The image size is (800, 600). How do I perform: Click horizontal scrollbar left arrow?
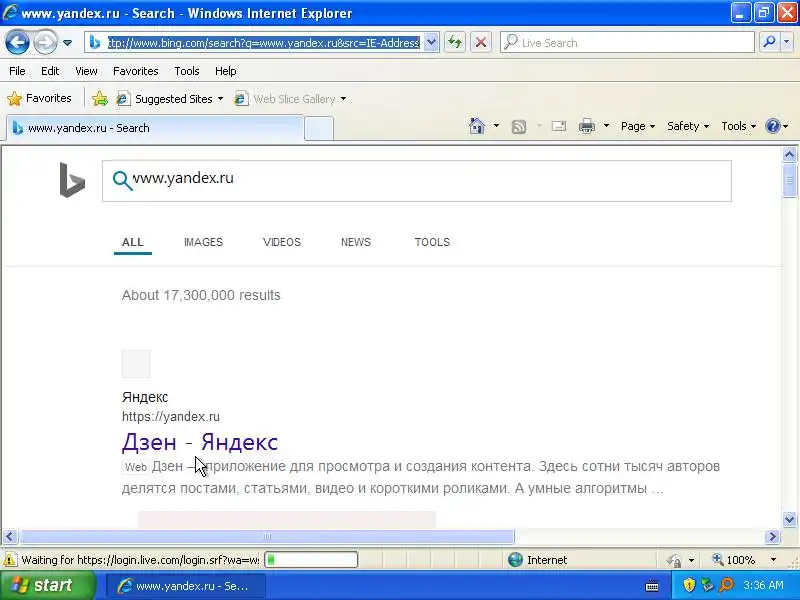(x=10, y=536)
